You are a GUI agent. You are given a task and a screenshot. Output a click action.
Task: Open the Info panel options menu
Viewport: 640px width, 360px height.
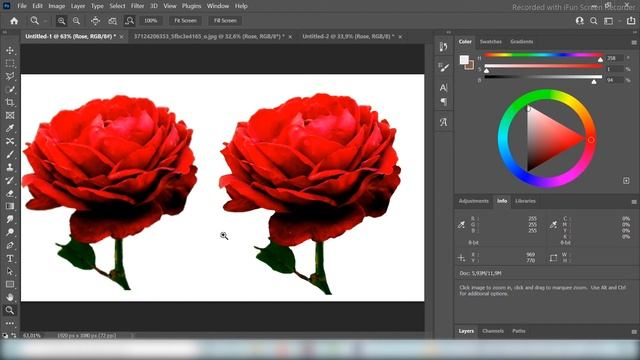(634, 202)
